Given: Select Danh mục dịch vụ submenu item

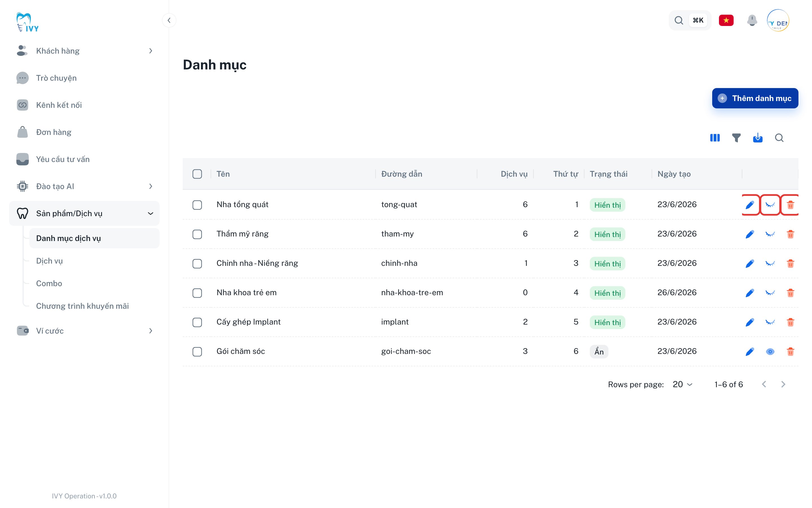Looking at the screenshot, I should pos(94,238).
